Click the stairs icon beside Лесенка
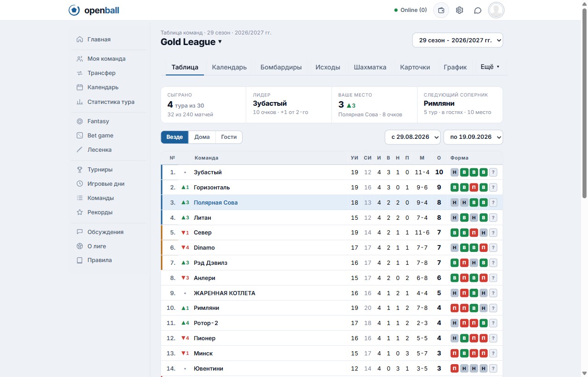Image resolution: width=588 pixels, height=377 pixels. (x=79, y=150)
